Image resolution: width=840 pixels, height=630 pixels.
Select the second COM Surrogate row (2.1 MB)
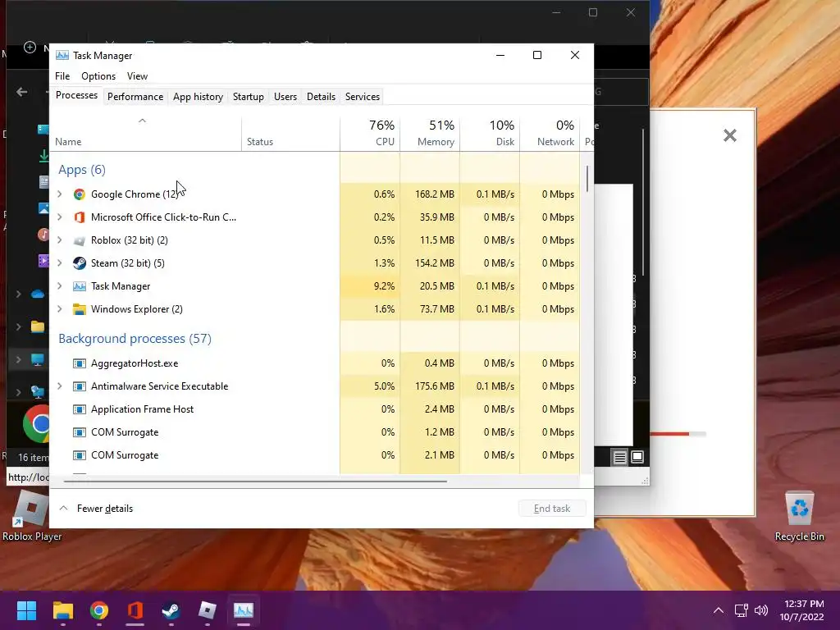coord(314,455)
